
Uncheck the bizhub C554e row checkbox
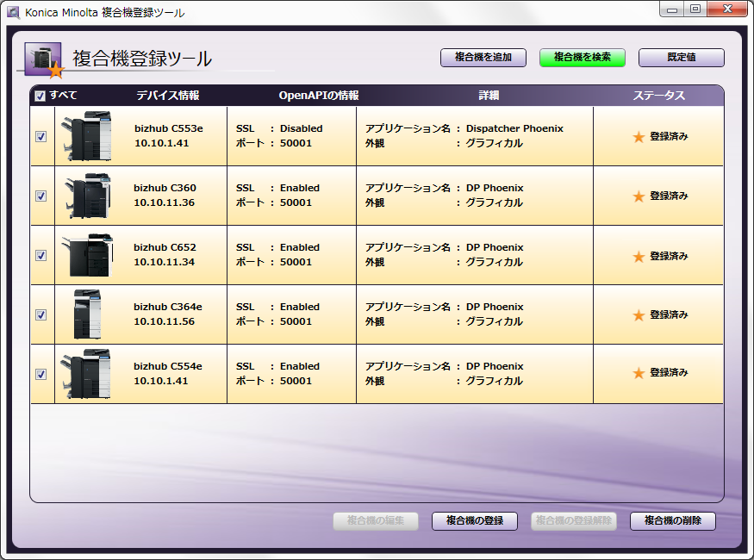point(41,374)
